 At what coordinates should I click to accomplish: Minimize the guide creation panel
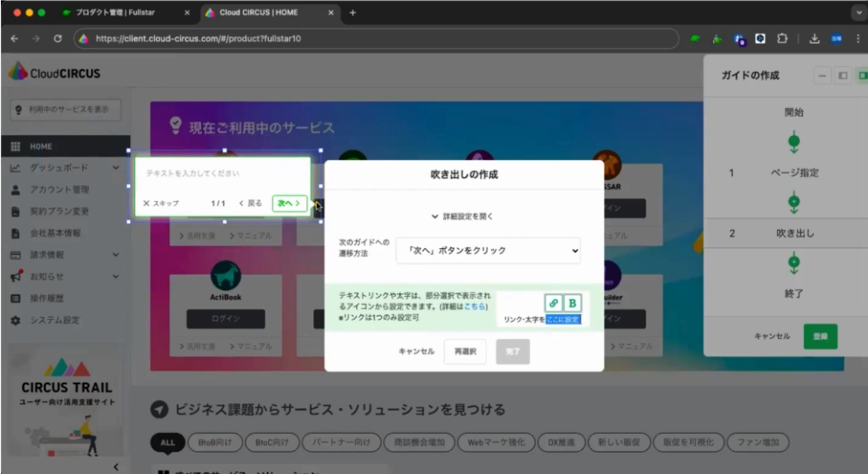point(823,76)
